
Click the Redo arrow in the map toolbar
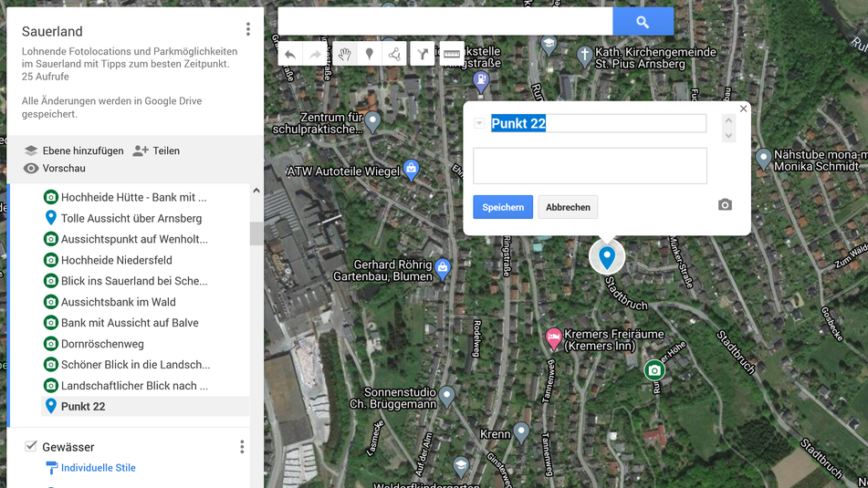[315, 54]
